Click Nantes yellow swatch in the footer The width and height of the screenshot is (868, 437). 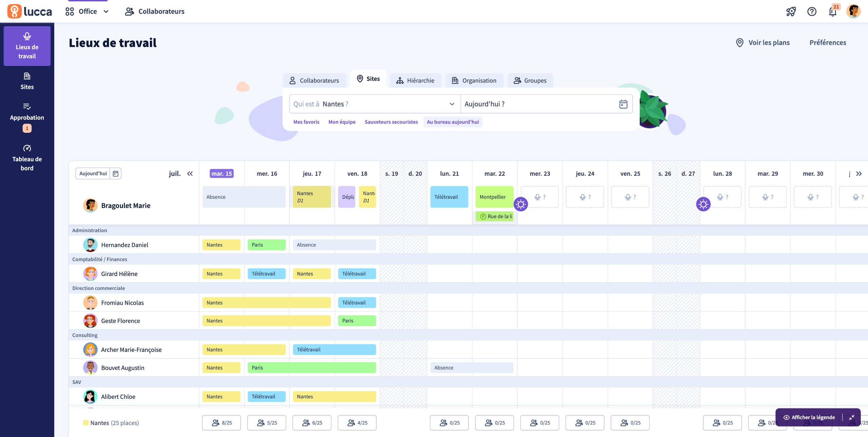(x=86, y=423)
